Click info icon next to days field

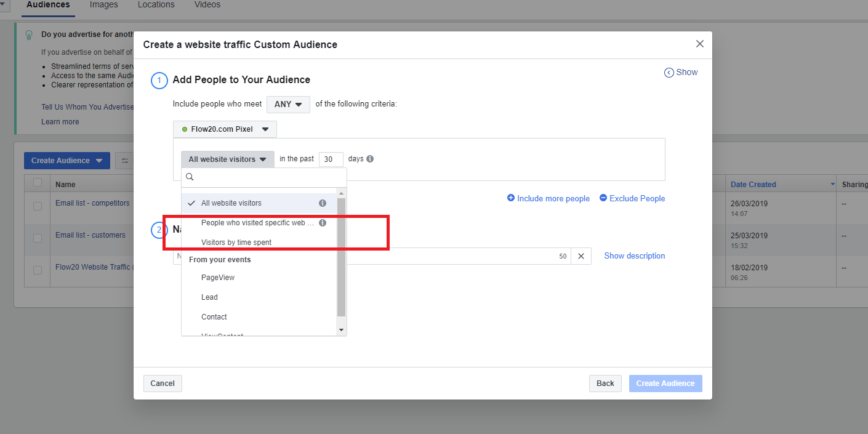click(x=370, y=159)
